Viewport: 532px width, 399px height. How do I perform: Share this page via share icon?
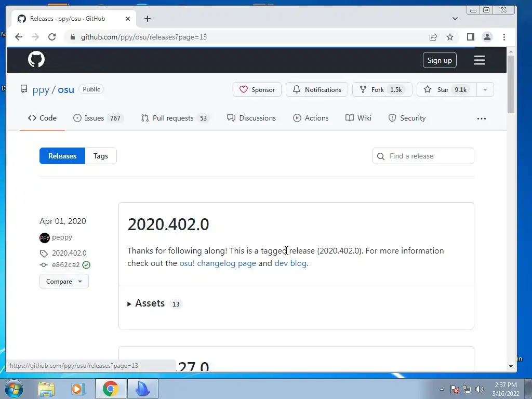tap(433, 37)
